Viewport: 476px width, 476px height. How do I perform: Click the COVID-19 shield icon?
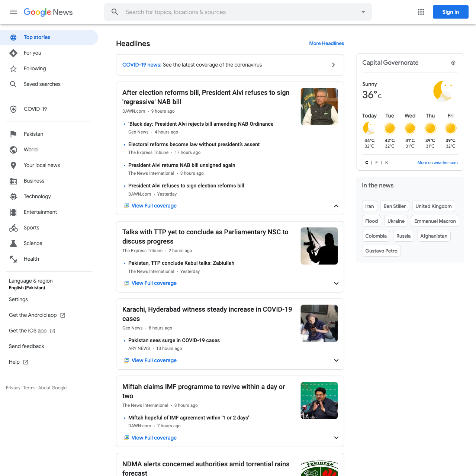click(x=13, y=109)
